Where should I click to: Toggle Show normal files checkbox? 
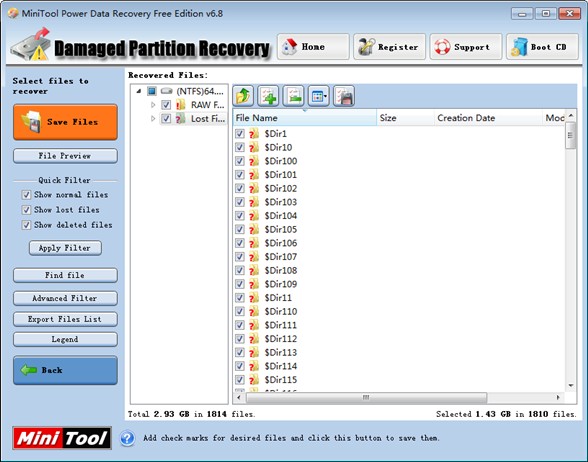point(26,195)
